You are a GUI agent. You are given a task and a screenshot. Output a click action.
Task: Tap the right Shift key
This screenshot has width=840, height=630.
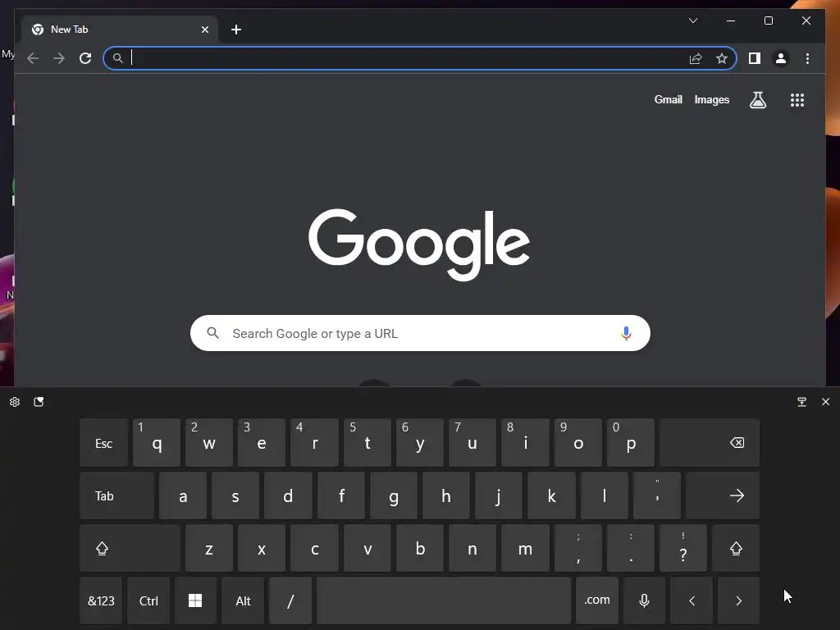(x=736, y=548)
